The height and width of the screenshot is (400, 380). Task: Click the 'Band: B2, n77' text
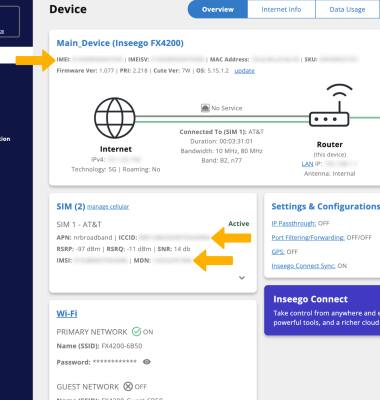pos(222,160)
